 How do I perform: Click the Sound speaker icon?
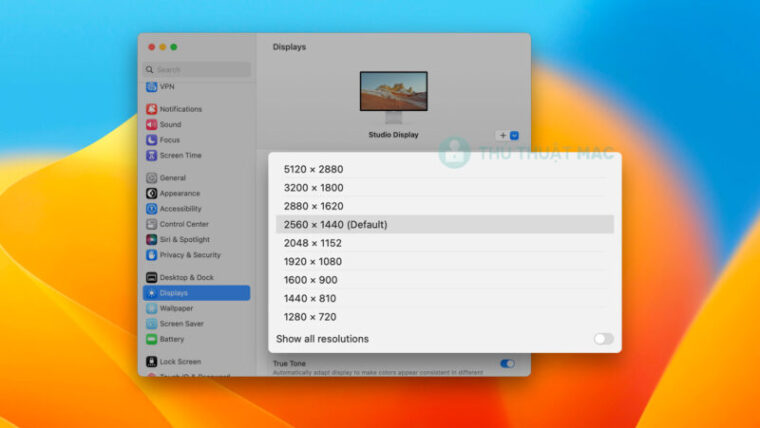(152, 125)
